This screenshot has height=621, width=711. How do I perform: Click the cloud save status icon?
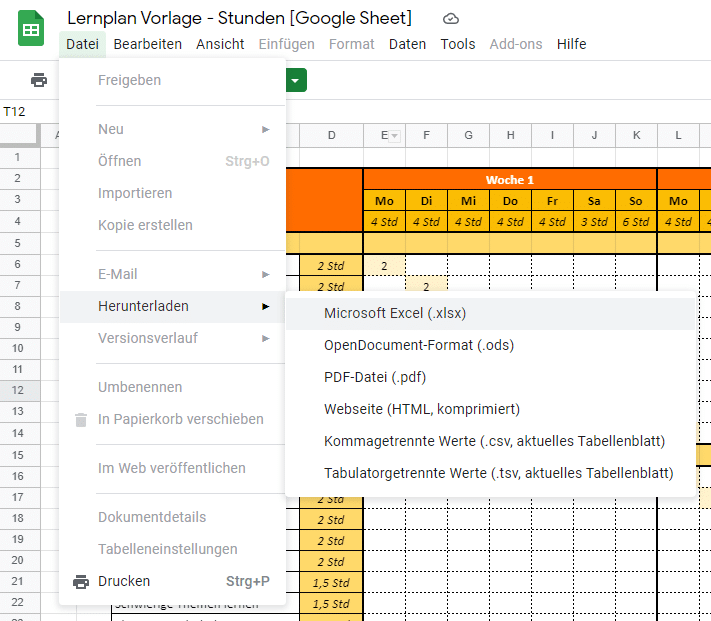click(x=451, y=19)
